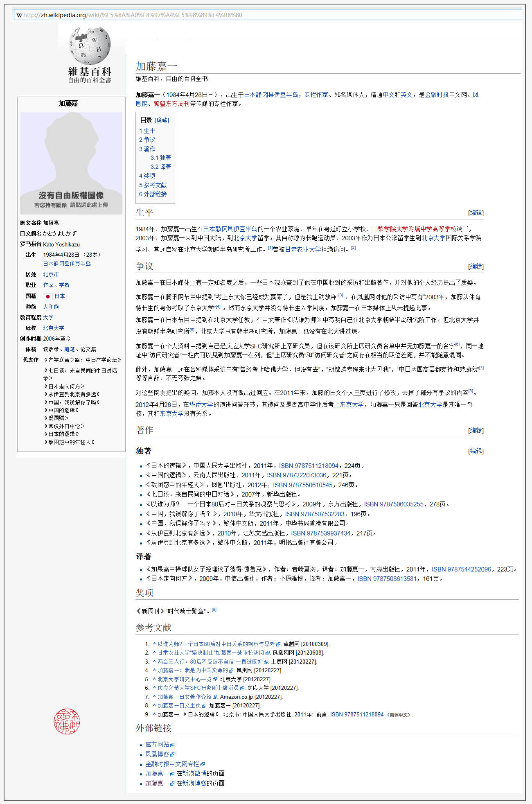This screenshot has height=804, width=532.
Task: Open 大和族 link in infobox
Action: pyautogui.click(x=51, y=307)
